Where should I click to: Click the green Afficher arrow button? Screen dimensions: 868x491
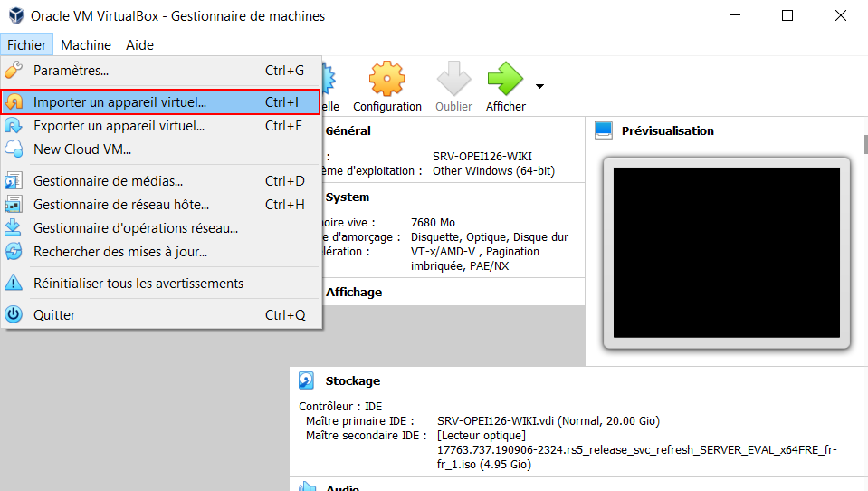[505, 87]
